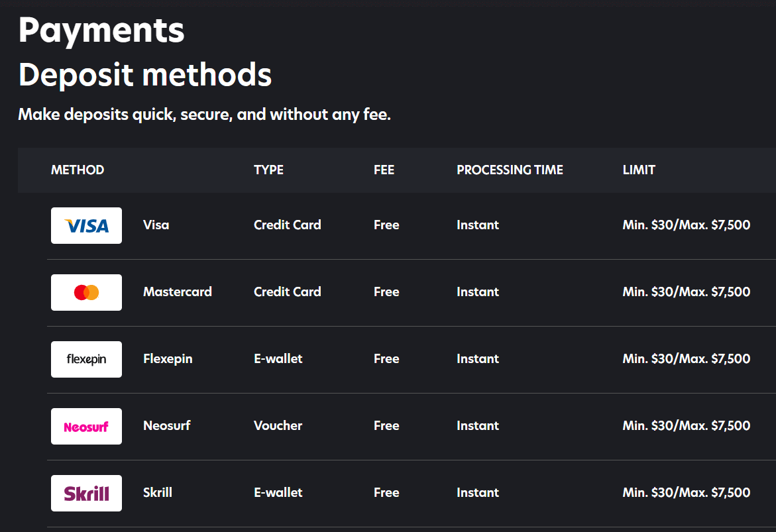Image resolution: width=776 pixels, height=532 pixels.
Task: Click the Flexepin method name
Action: tap(168, 359)
